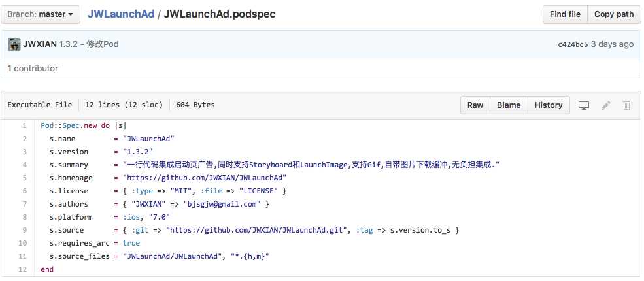Select line number 4
This screenshot has width=644, height=281.
pos(25,165)
